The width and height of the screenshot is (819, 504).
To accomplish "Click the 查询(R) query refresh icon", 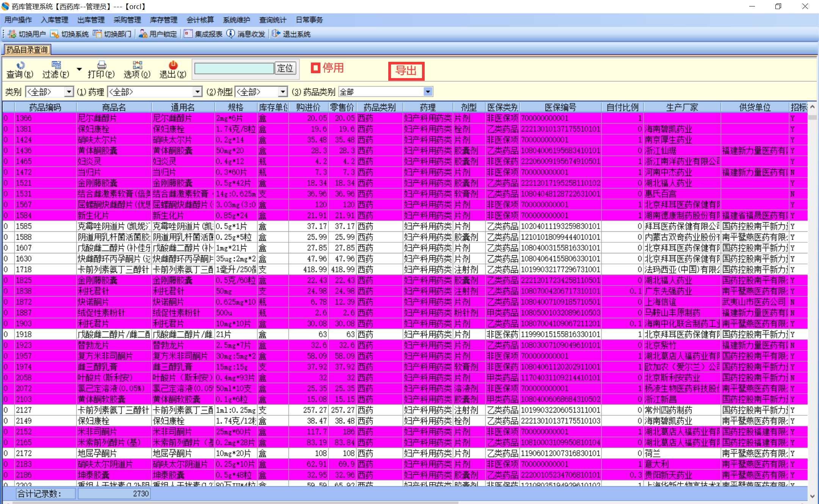I will click(20, 66).
